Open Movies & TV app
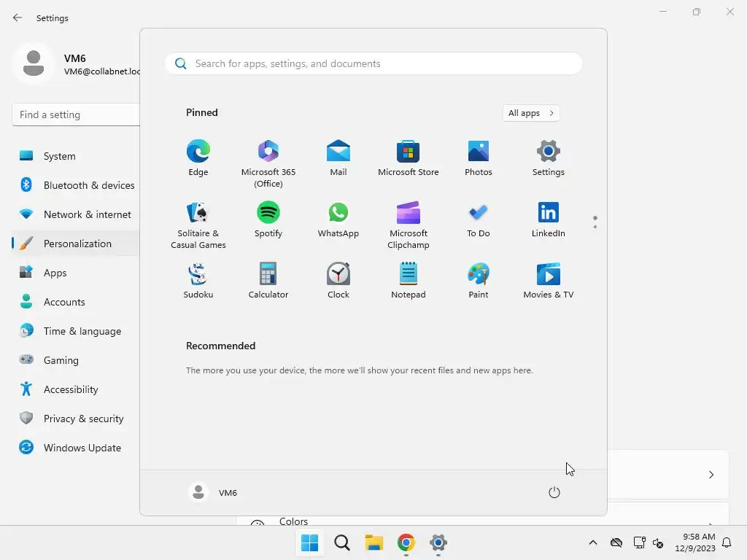 click(549, 281)
